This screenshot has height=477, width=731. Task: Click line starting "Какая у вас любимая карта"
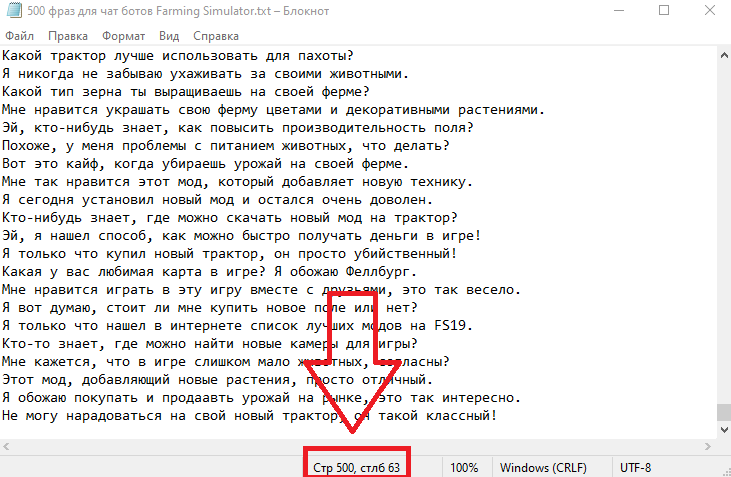tap(209, 272)
